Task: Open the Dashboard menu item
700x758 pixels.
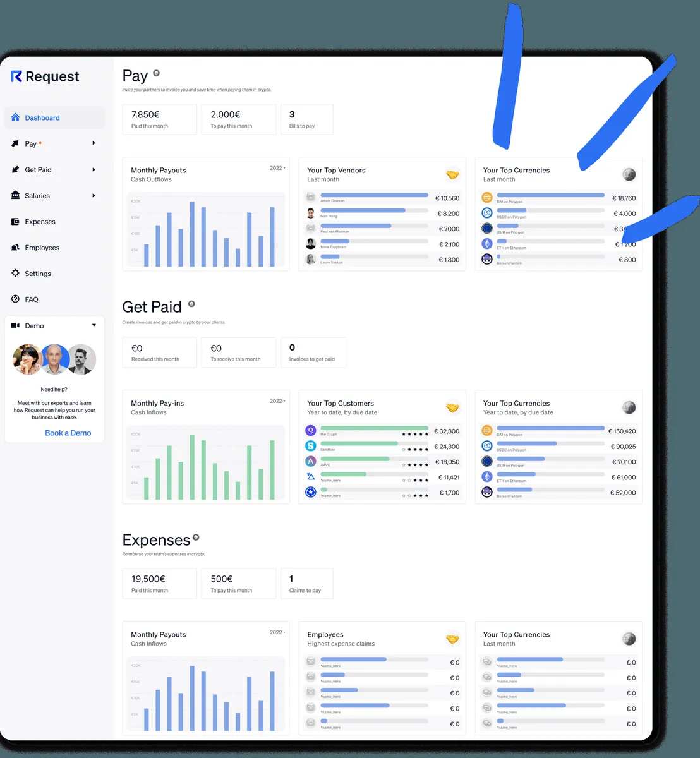Action: pos(54,117)
